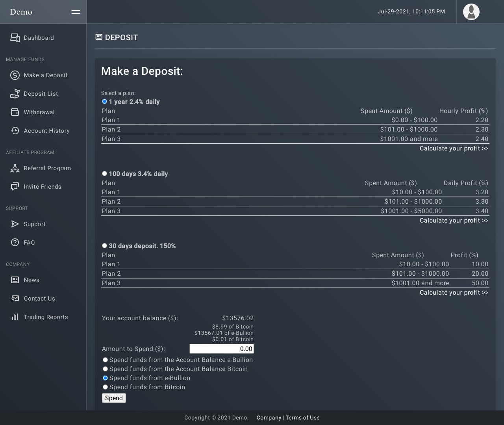Screen dimensions: 504x425
Task: Open the Terms of Use footer link
Action: tap(302, 418)
